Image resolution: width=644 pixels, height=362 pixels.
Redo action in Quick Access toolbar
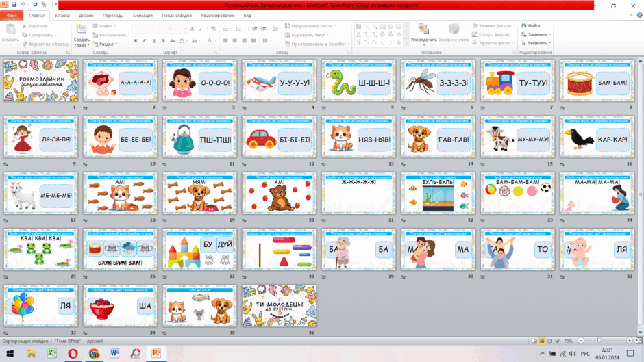(35, 5)
